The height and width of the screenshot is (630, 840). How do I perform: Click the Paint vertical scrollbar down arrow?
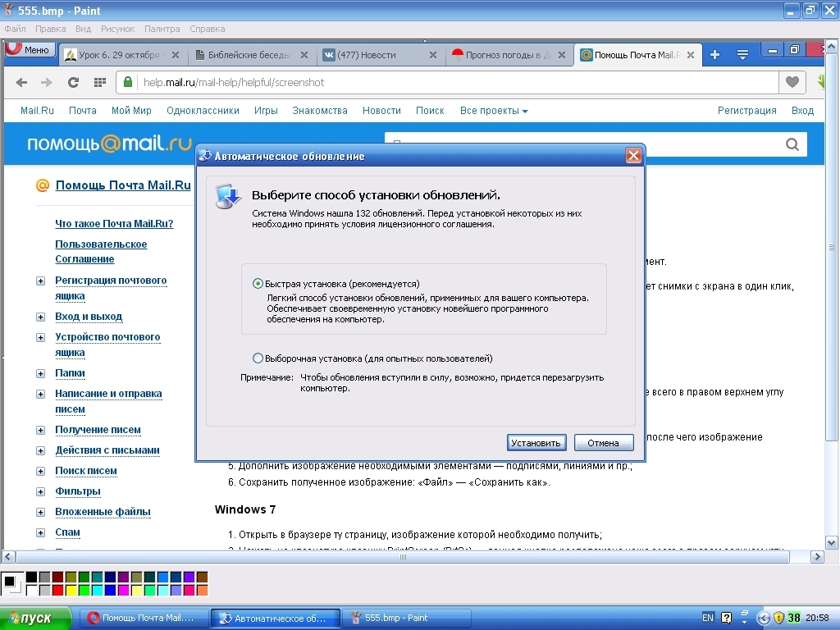point(832,542)
